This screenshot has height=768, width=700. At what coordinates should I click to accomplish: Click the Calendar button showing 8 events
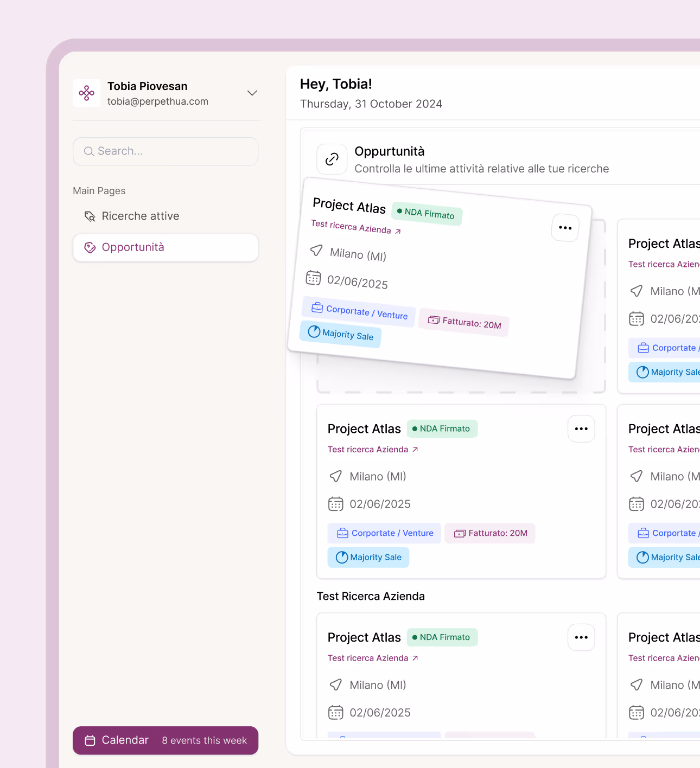pos(165,740)
